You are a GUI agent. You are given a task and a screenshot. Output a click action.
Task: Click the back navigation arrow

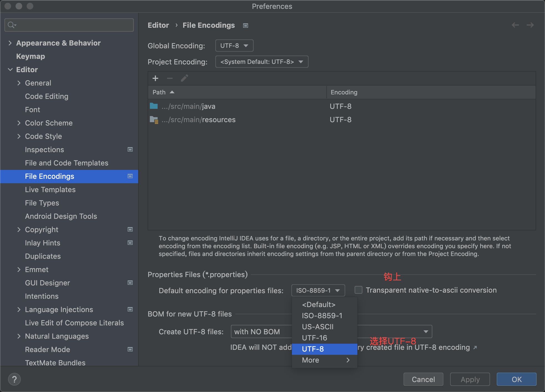(515, 25)
